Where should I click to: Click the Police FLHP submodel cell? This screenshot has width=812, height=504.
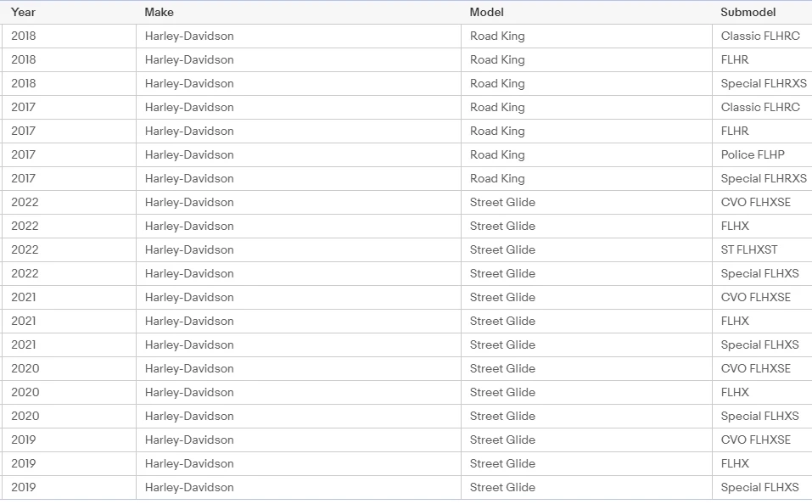pyautogui.click(x=762, y=155)
